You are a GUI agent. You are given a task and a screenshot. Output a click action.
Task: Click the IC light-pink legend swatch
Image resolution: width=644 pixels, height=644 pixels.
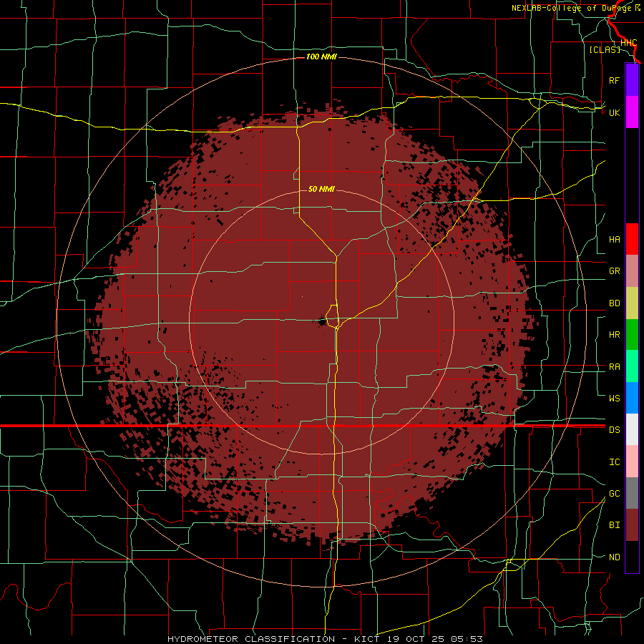[632, 462]
